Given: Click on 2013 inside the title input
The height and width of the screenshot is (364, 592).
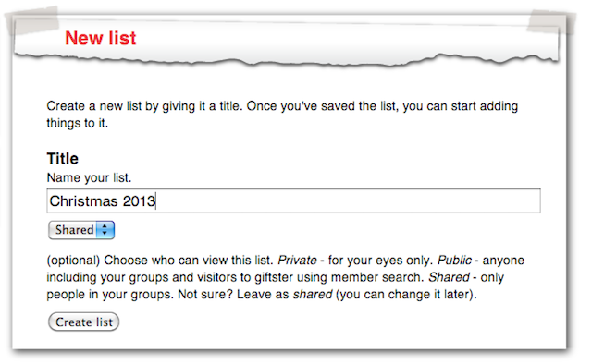Looking at the screenshot, I should (139, 201).
